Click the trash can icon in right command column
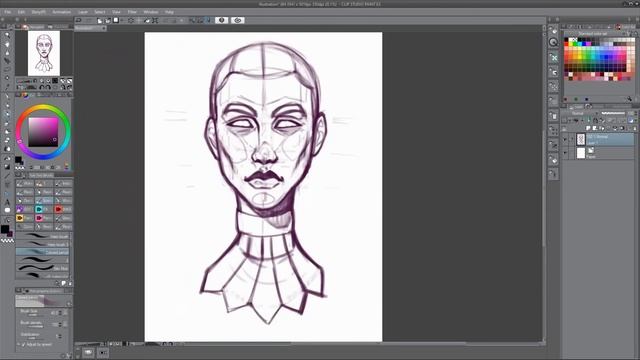The image size is (640, 360). click(x=553, y=116)
